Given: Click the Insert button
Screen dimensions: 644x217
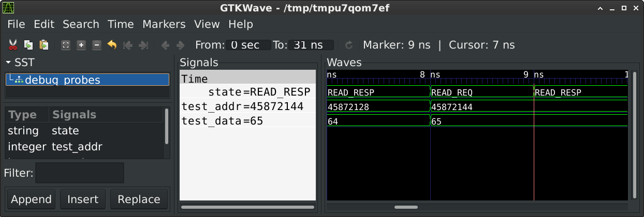Looking at the screenshot, I should tap(83, 199).
